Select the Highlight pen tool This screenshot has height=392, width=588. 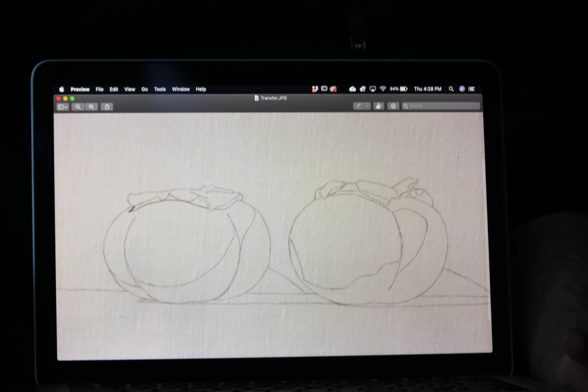(359, 106)
